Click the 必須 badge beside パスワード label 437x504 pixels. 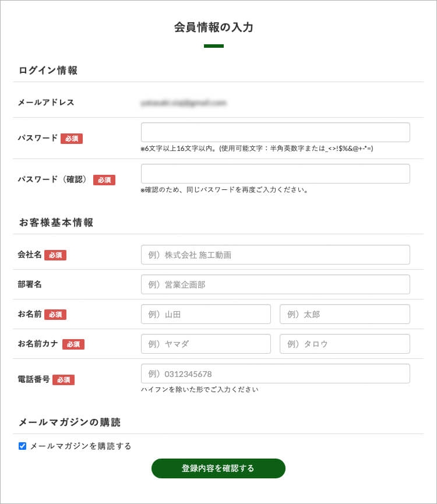point(72,139)
